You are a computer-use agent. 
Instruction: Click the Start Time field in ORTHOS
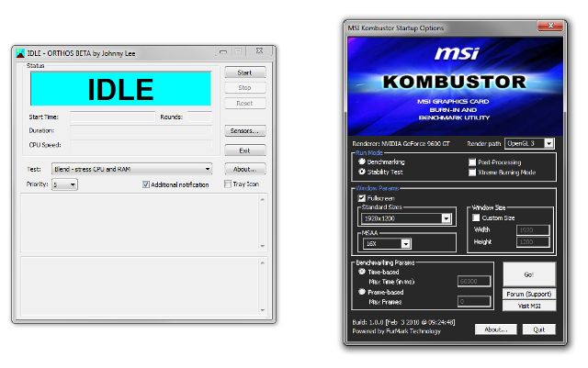click(x=112, y=117)
